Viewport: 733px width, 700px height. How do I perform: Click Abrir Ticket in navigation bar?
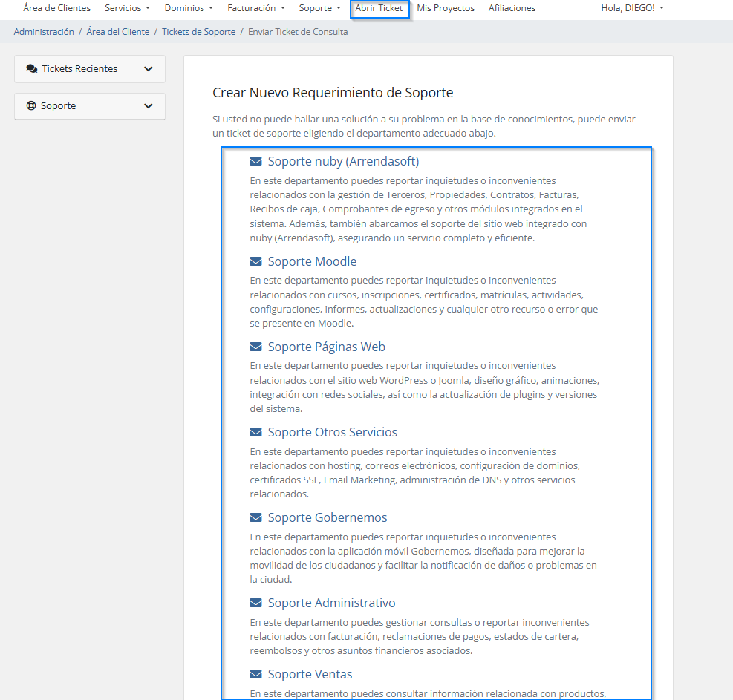click(379, 8)
